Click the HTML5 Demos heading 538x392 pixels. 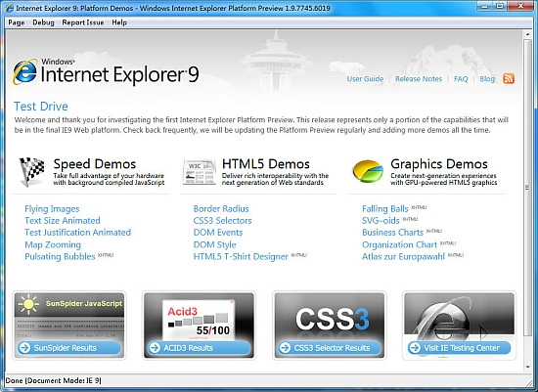(x=266, y=164)
